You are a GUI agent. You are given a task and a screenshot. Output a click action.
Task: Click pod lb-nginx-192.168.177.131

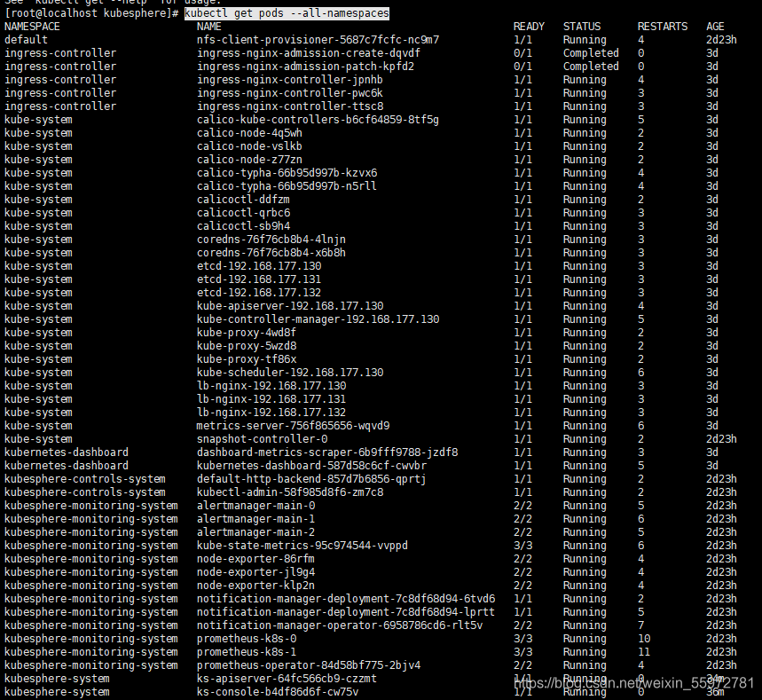click(x=271, y=399)
